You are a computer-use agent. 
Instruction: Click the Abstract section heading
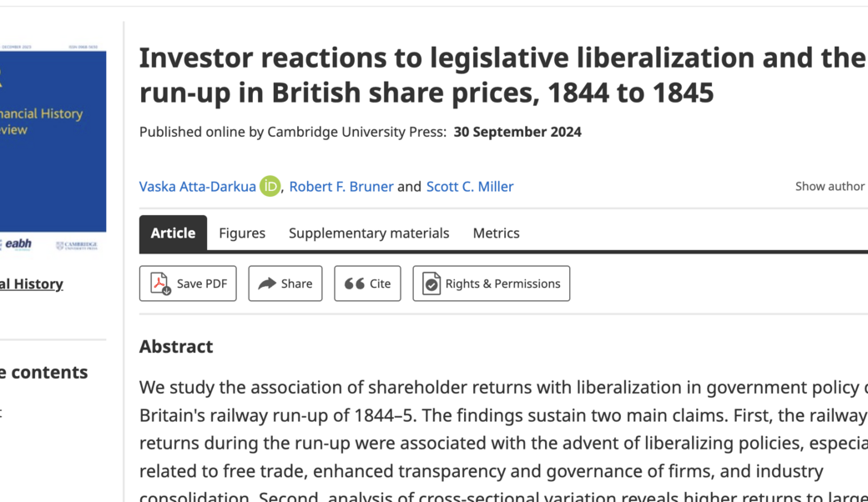tap(176, 347)
